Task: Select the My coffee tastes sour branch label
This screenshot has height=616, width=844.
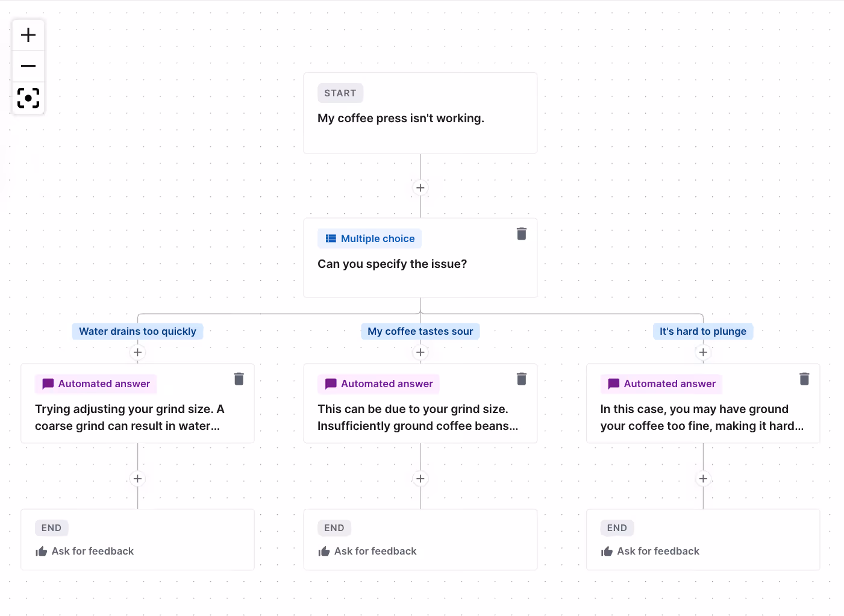Action: (x=420, y=331)
